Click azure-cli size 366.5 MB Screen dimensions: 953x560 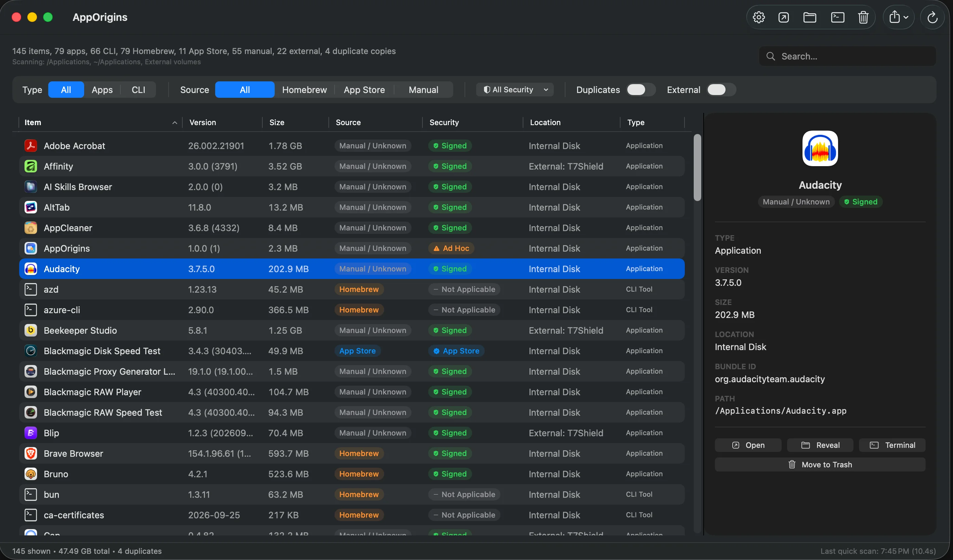pos(288,310)
